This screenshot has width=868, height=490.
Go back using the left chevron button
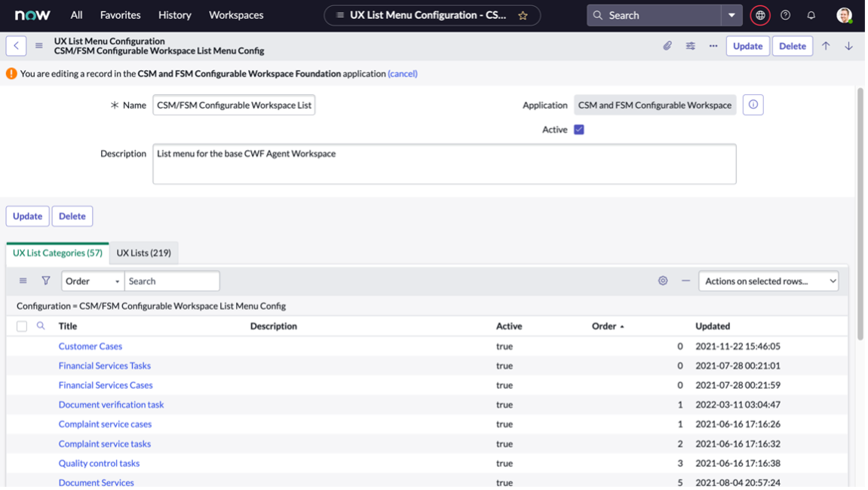coord(16,46)
